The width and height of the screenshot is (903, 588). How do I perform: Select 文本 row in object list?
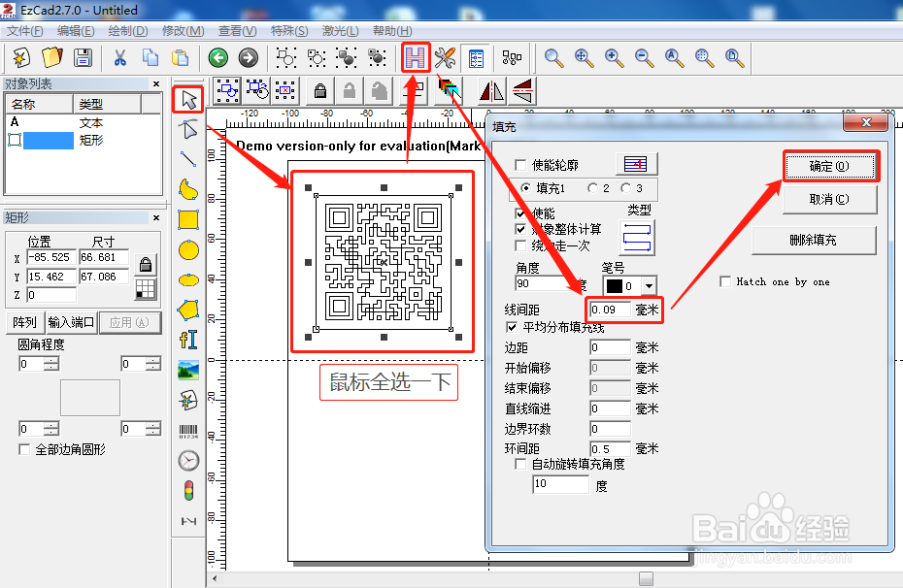click(x=84, y=122)
